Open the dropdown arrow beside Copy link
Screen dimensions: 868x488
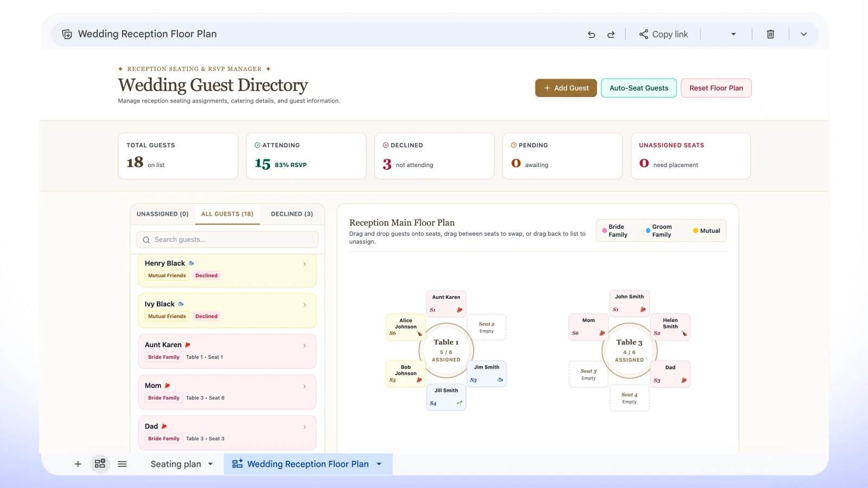pos(733,34)
